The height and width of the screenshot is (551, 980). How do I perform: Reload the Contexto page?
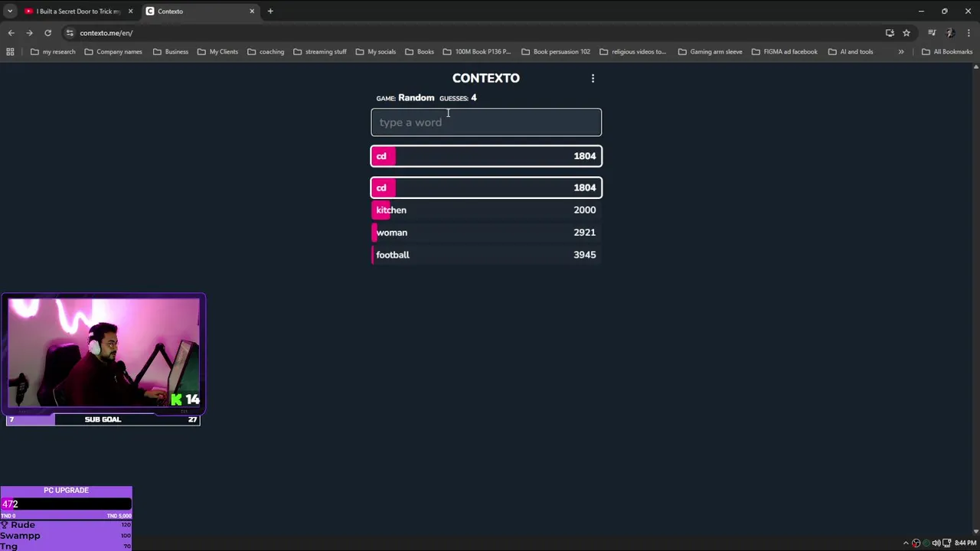click(47, 33)
